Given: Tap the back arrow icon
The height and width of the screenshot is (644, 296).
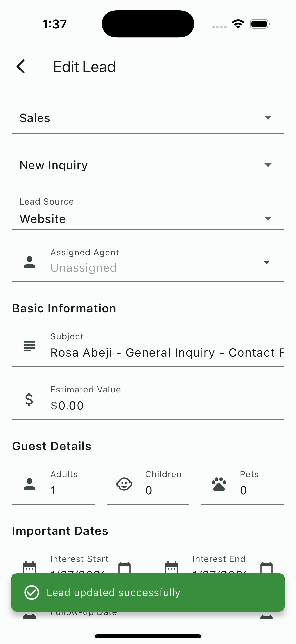Looking at the screenshot, I should (21, 67).
